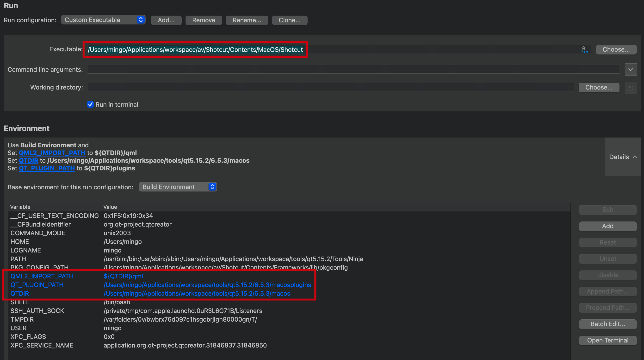The width and height of the screenshot is (644, 360).
Task: Click in the Command line arguments field
Action: 353,70
